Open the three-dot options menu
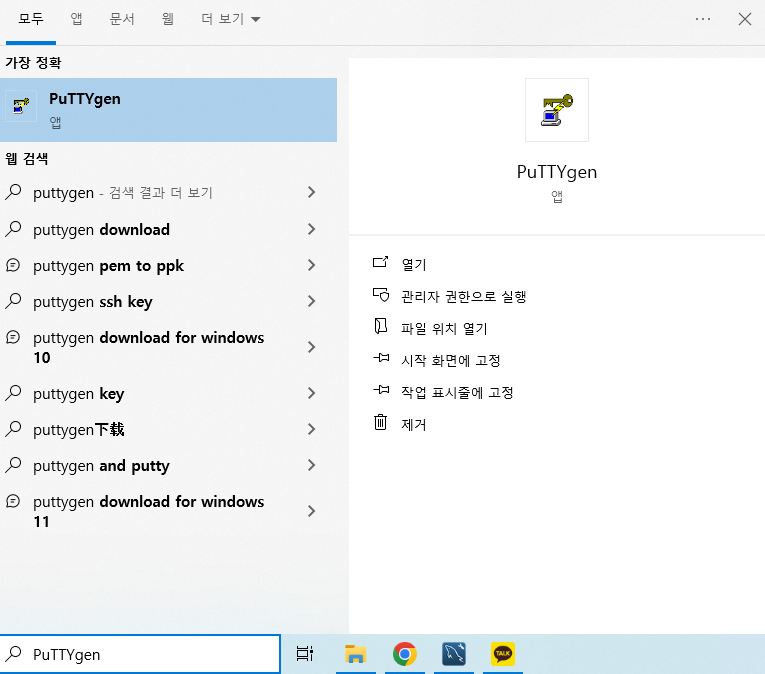Image resolution: width=765 pixels, height=674 pixels. pyautogui.click(x=703, y=19)
